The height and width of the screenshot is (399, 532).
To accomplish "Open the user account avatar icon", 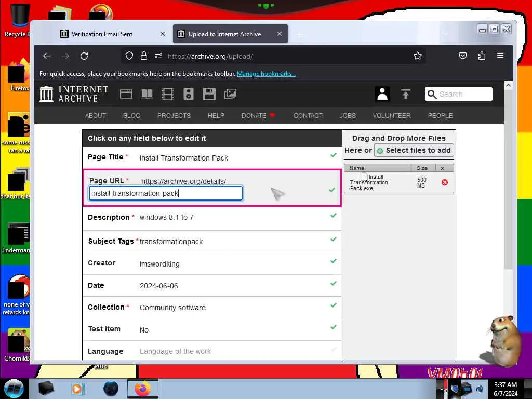I will click(382, 94).
